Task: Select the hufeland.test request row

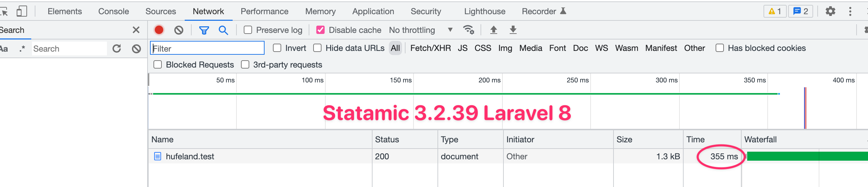Action: 508,157
